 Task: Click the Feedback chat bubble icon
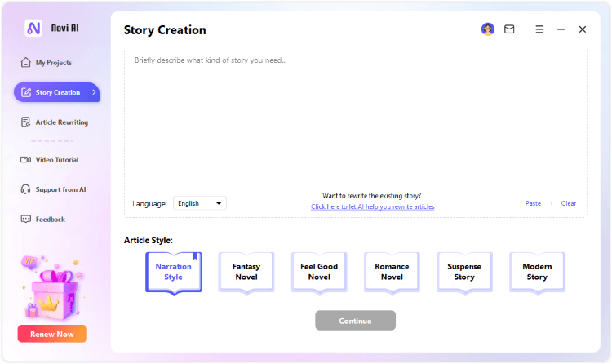(26, 219)
